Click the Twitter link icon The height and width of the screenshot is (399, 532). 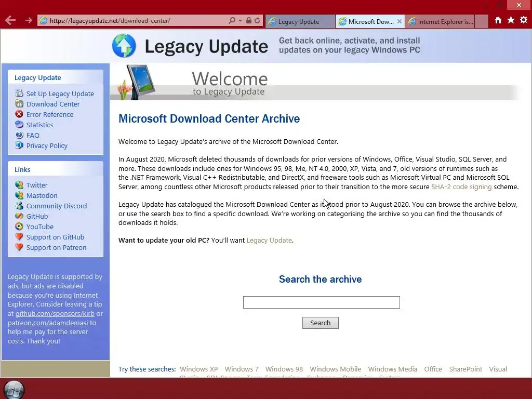19,185
